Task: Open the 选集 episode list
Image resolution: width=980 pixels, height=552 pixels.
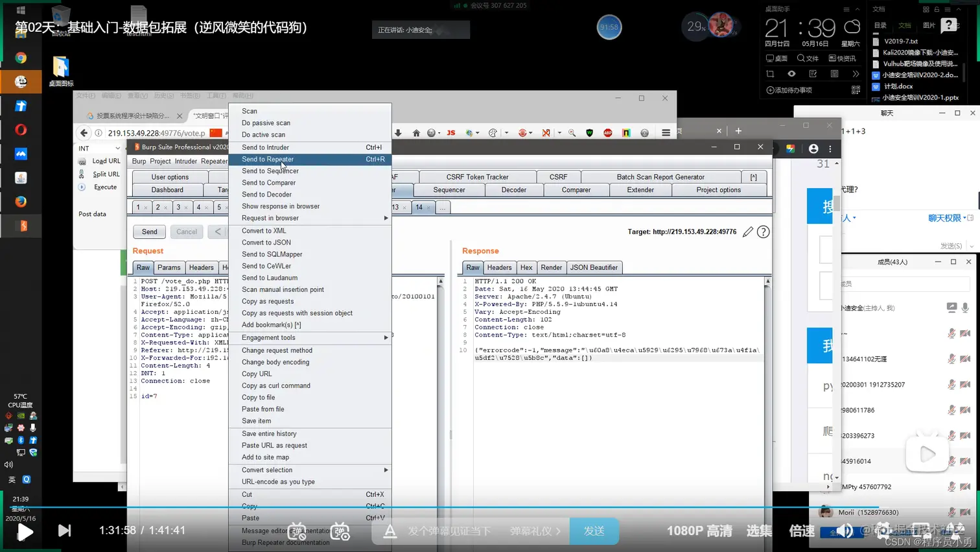Action: 759,531
